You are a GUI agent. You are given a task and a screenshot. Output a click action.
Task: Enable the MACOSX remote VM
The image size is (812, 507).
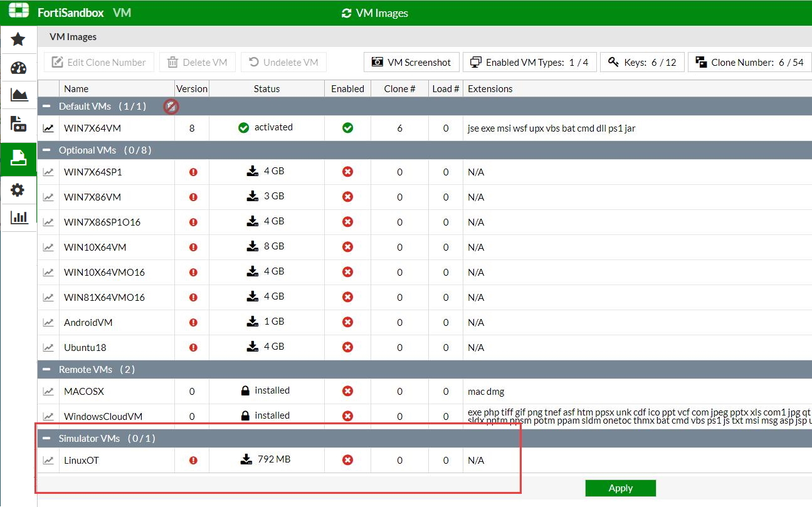pos(347,391)
